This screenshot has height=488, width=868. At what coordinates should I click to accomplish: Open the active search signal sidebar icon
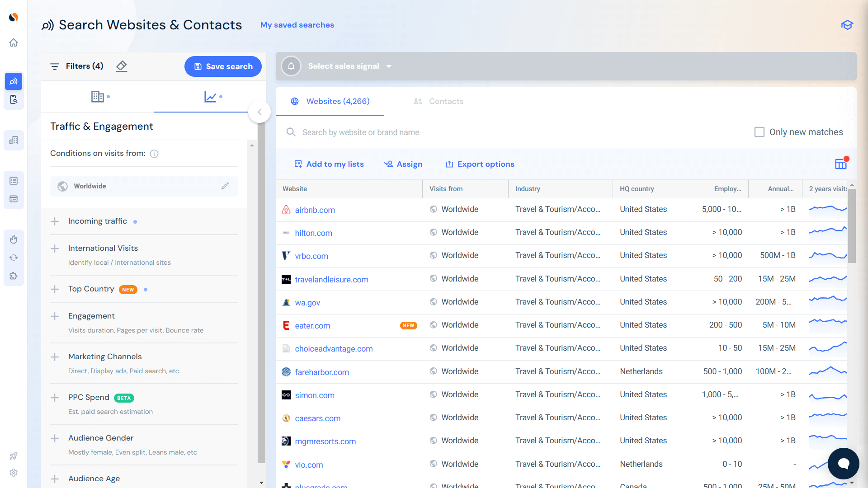click(x=14, y=81)
